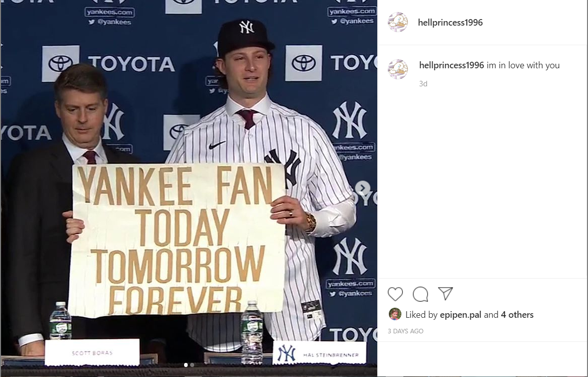588x377 pixels.
Task: Click the Liked by label text
Action: point(421,315)
